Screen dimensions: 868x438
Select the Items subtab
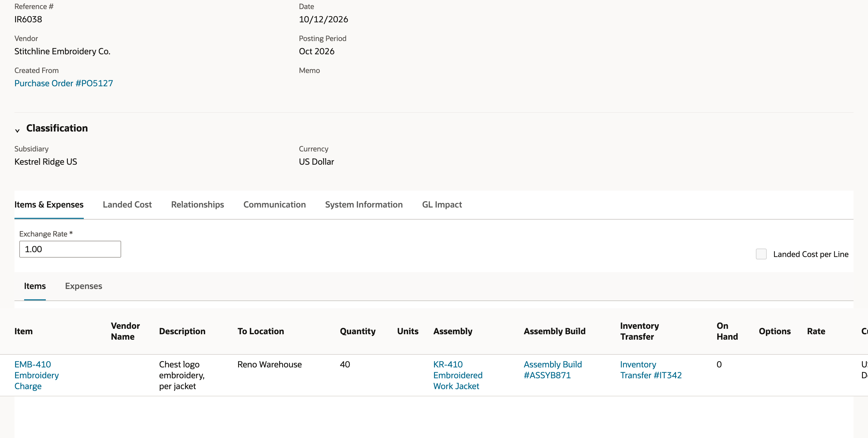coord(35,286)
